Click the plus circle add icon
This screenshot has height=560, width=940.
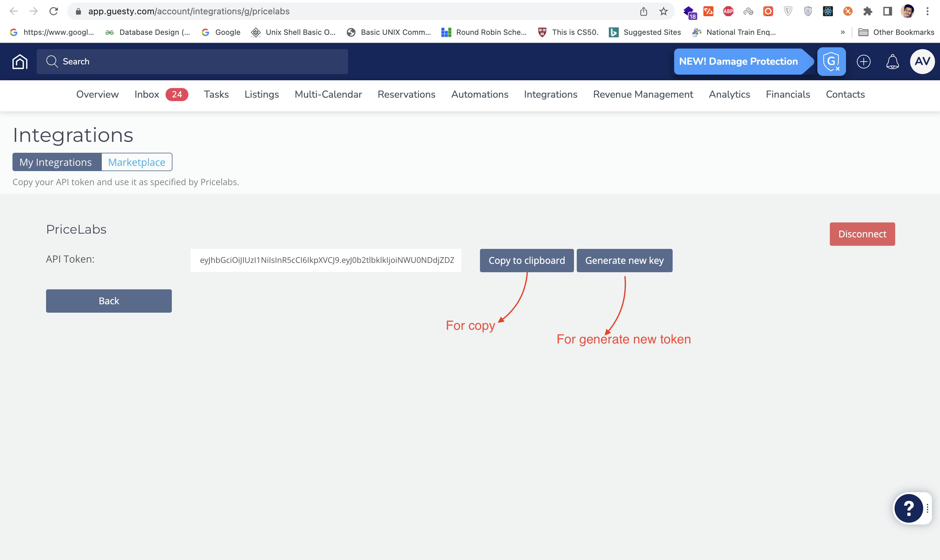863,62
